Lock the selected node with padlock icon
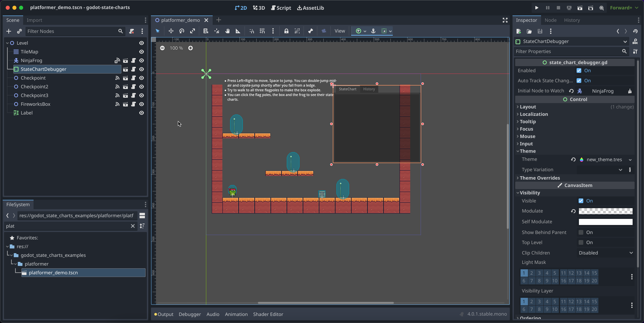Image resolution: width=644 pixels, height=323 pixels. pyautogui.click(x=286, y=31)
